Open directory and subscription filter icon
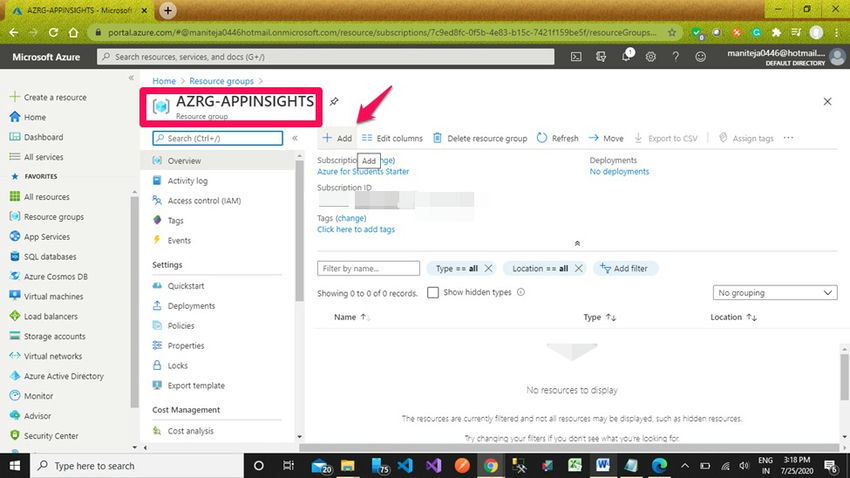The image size is (850, 478). (x=601, y=56)
